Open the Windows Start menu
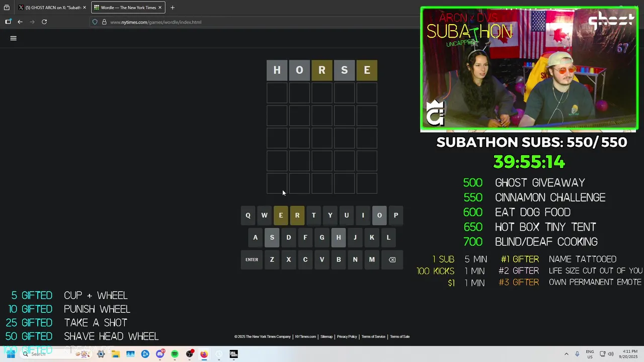The width and height of the screenshot is (644, 362). click(x=10, y=354)
